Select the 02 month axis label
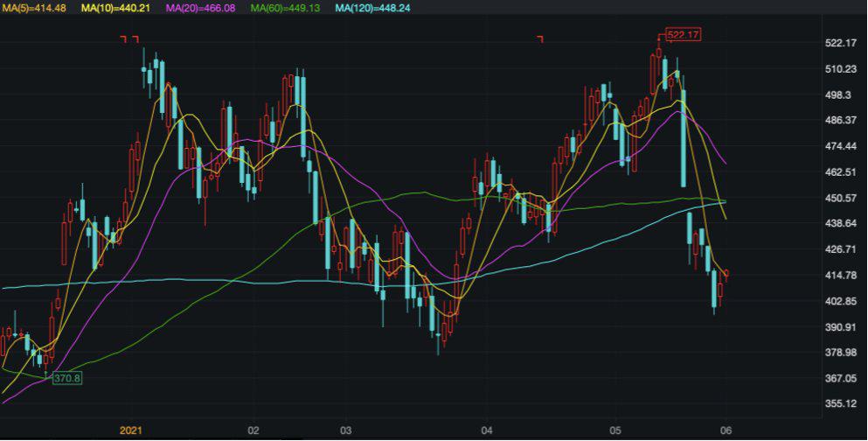The height and width of the screenshot is (441, 868). click(x=253, y=430)
